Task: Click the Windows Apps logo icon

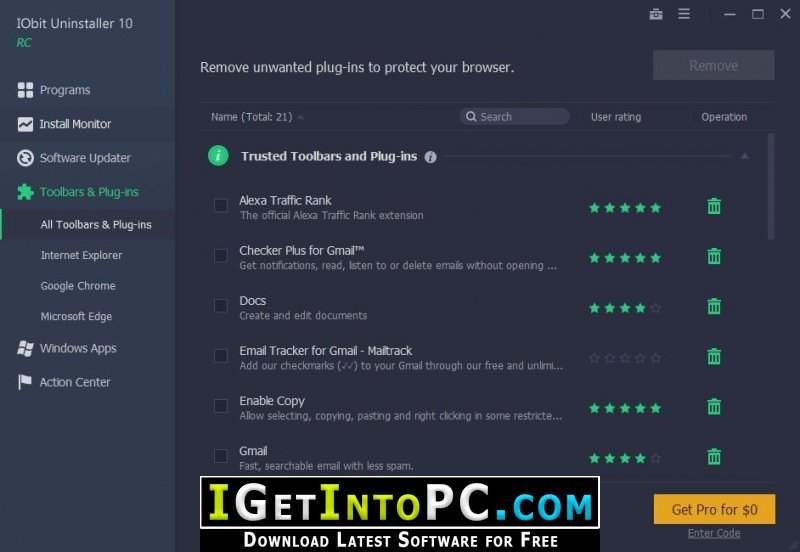Action: coord(25,348)
